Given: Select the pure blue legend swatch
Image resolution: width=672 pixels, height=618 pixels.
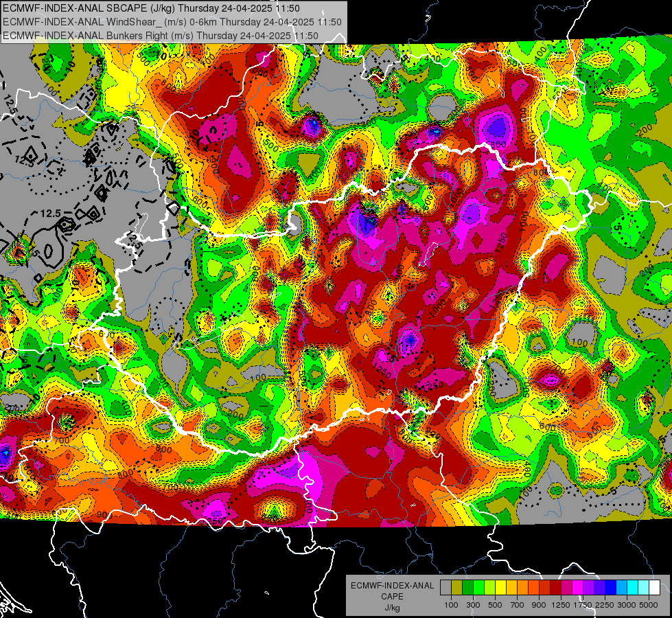Looking at the screenshot, I should pos(610,588).
